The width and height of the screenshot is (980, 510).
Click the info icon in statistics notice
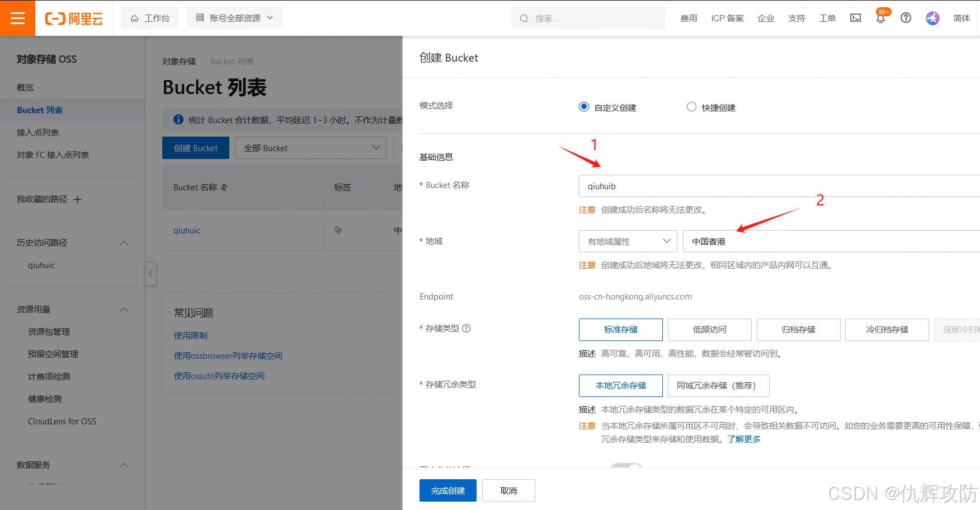pyautogui.click(x=178, y=119)
